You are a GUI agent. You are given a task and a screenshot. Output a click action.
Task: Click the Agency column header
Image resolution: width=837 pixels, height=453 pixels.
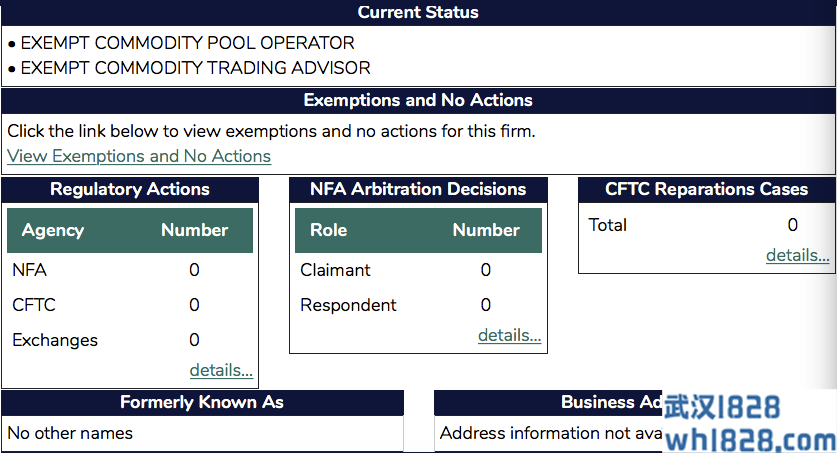[x=53, y=230]
